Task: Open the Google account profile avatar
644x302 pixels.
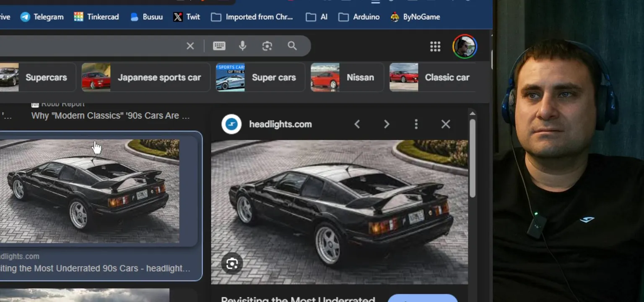Action: pyautogui.click(x=465, y=46)
